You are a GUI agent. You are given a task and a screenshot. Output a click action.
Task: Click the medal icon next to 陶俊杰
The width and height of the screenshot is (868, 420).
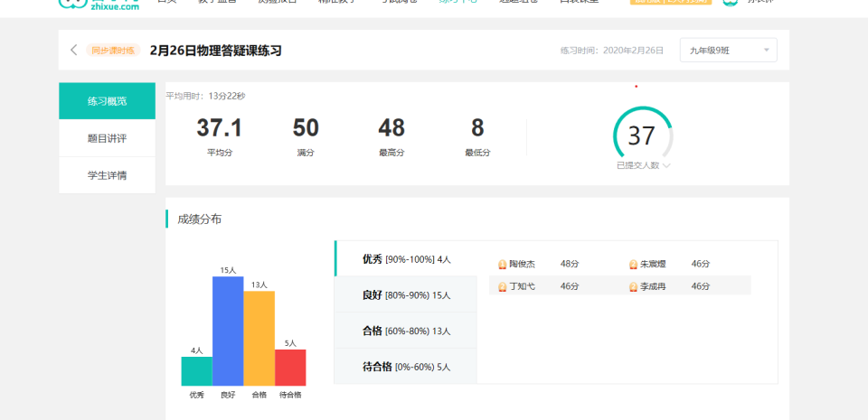tap(502, 265)
